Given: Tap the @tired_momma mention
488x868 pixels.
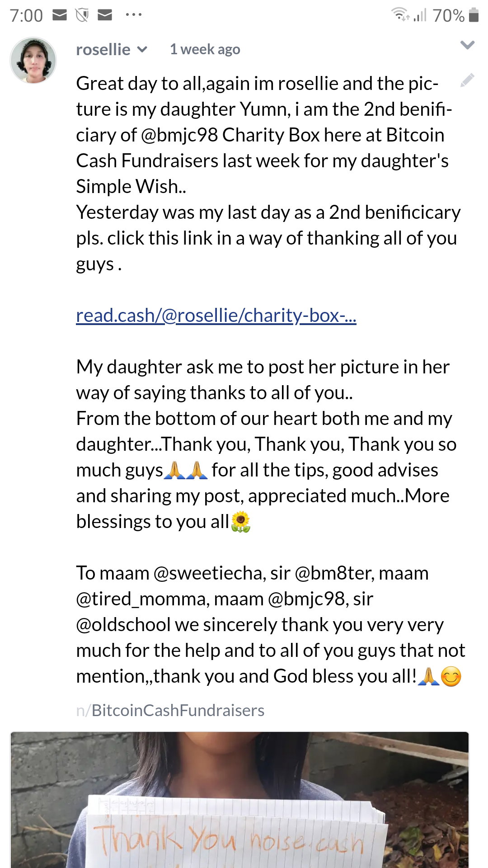Looking at the screenshot, I should [142, 599].
